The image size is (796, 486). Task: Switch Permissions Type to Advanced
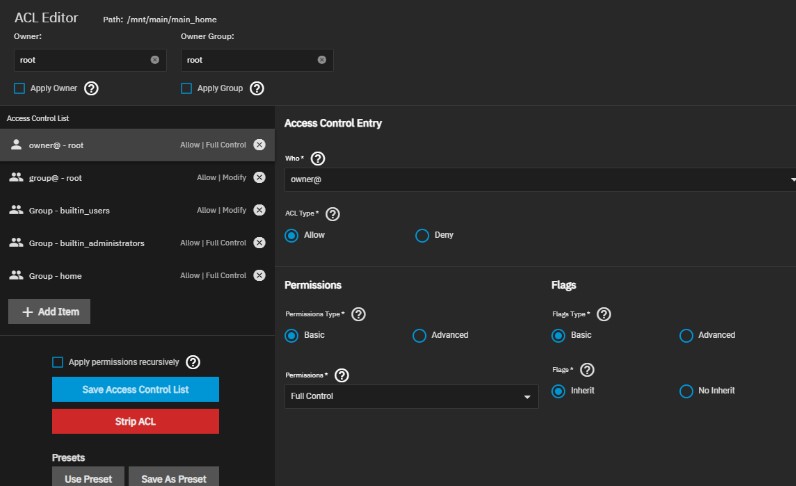(420, 335)
